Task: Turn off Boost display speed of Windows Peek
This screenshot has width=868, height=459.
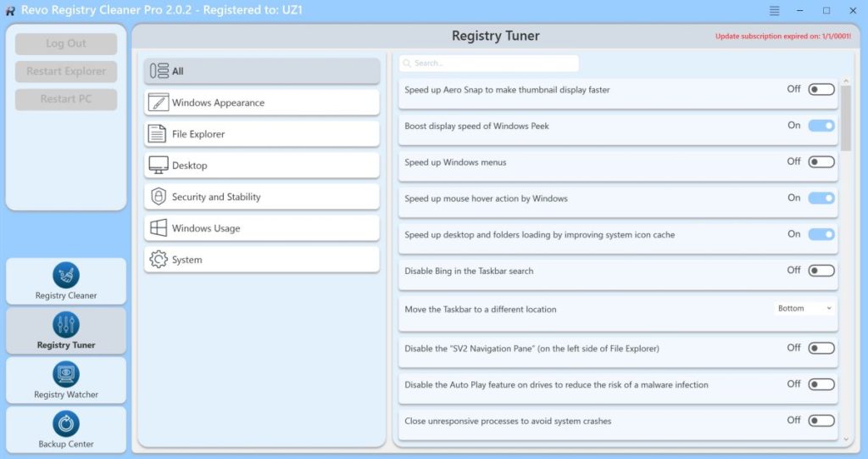Action: [821, 126]
